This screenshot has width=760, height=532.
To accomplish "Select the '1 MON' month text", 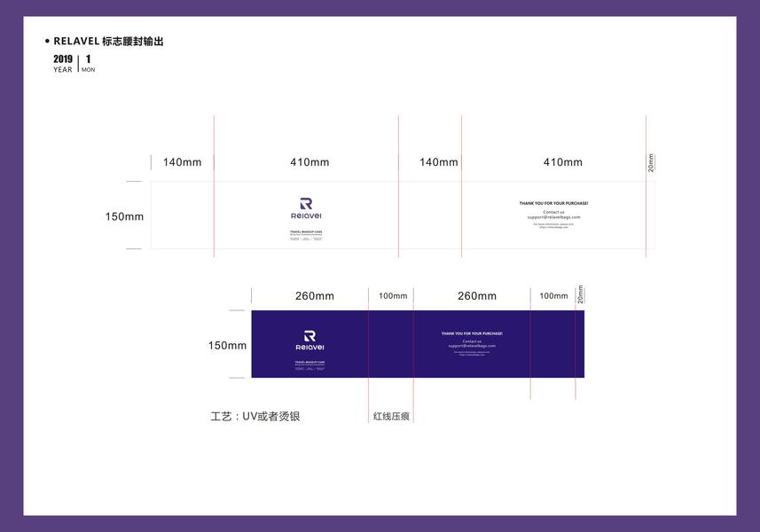I will [88, 64].
